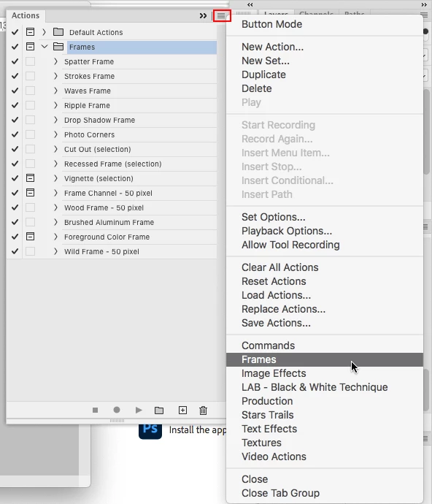Viewport: 432px width, 504px height.
Task: Load the Production action set
Action: [325, 401]
